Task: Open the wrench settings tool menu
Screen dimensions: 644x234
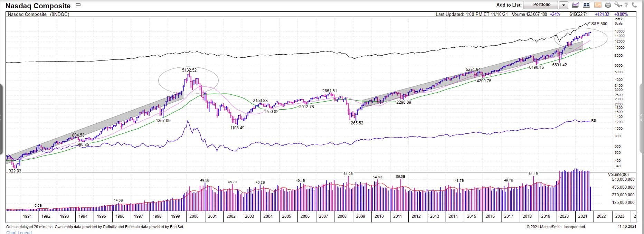Action: [x=618, y=5]
